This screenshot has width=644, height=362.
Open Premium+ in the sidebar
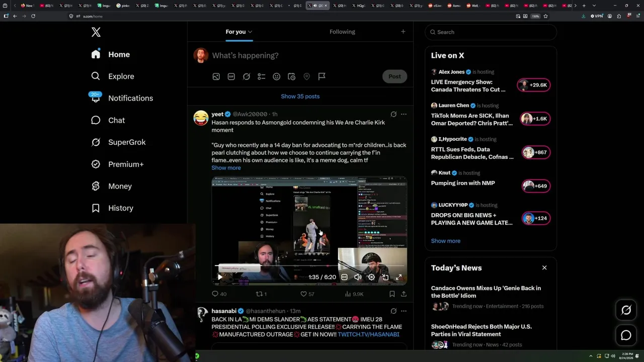pyautogui.click(x=117, y=164)
